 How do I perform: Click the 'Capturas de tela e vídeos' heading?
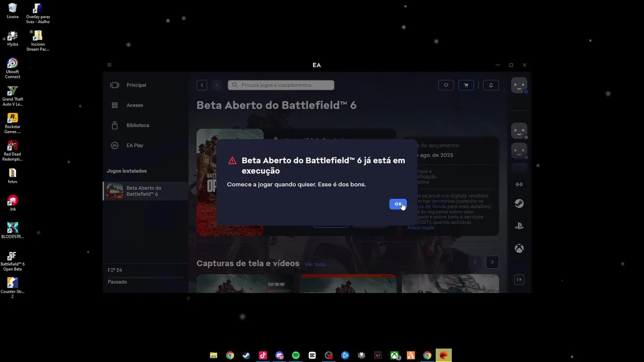(x=248, y=263)
